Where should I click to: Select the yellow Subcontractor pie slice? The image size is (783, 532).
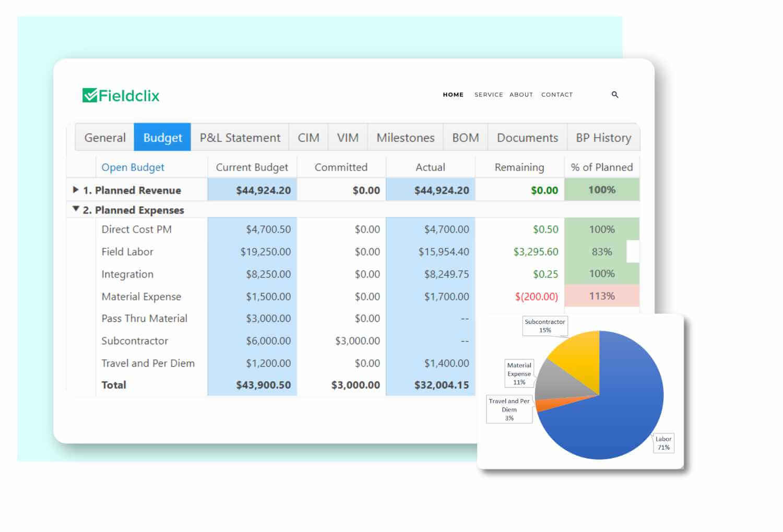tap(579, 349)
